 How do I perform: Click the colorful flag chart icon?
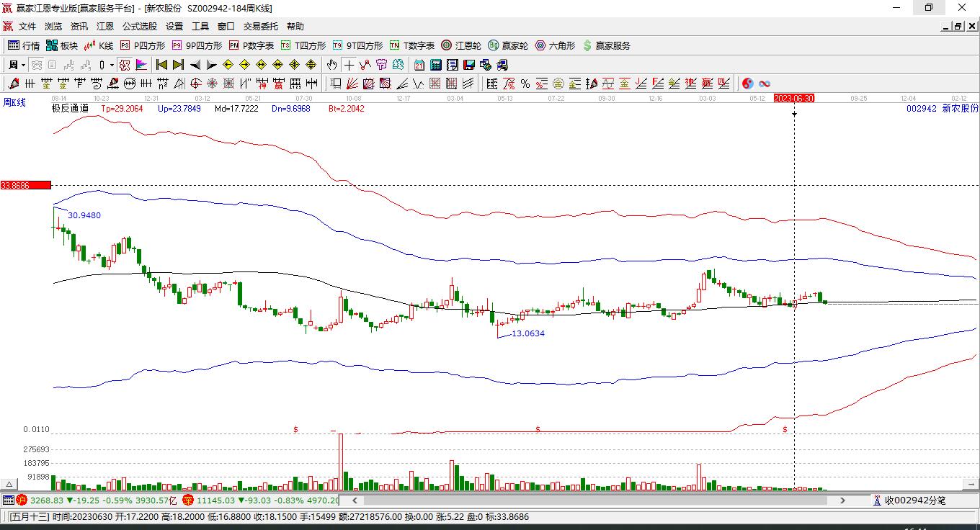141,65
